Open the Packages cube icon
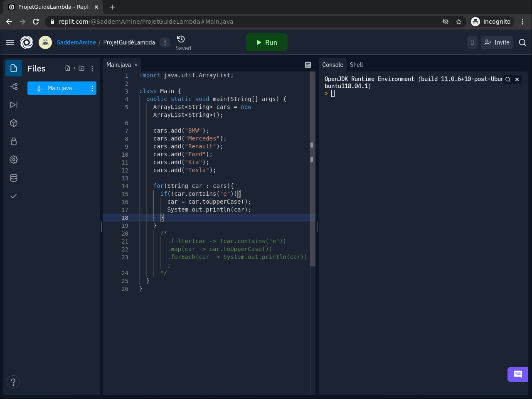The image size is (532, 399). click(14, 123)
